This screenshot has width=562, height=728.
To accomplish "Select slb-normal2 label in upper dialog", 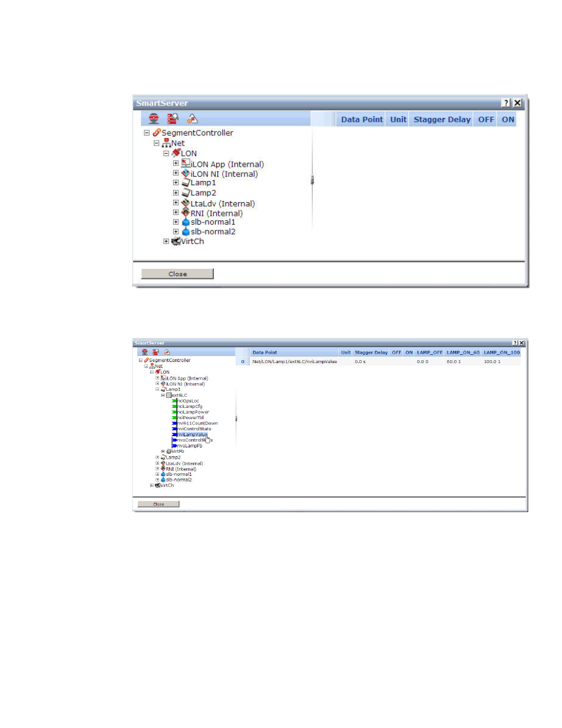I will [x=213, y=232].
